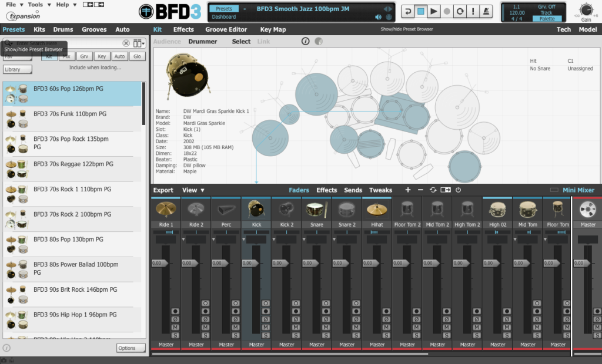Select the Snare channel icon
Screen dimensions: 602x364
(317, 210)
